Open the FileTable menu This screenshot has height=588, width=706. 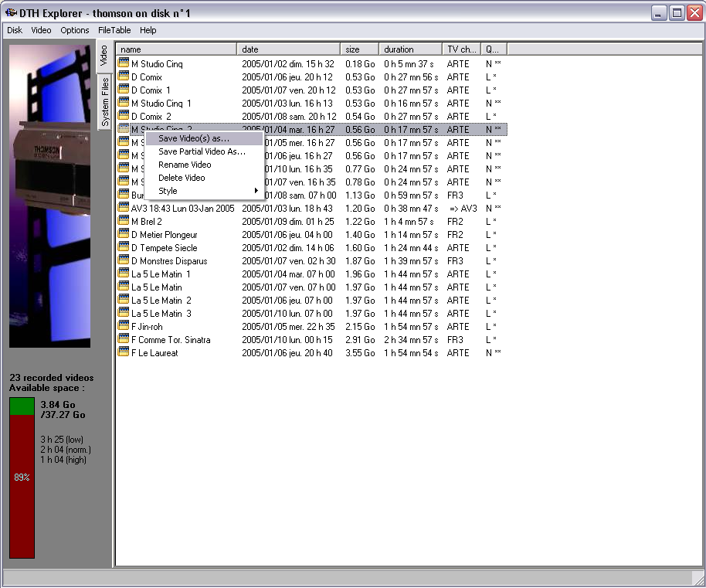(114, 30)
